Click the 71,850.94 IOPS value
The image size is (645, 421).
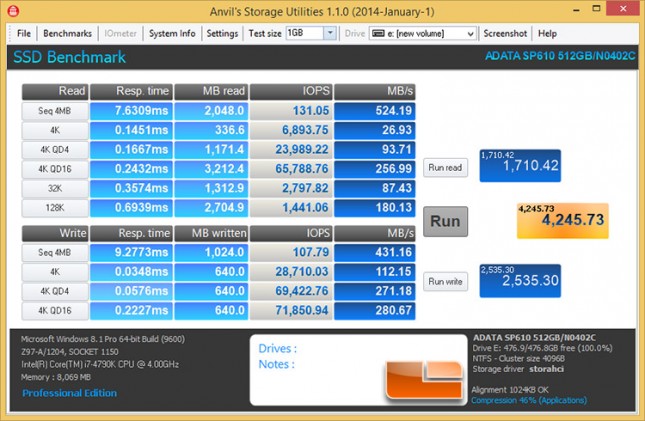tap(290, 311)
